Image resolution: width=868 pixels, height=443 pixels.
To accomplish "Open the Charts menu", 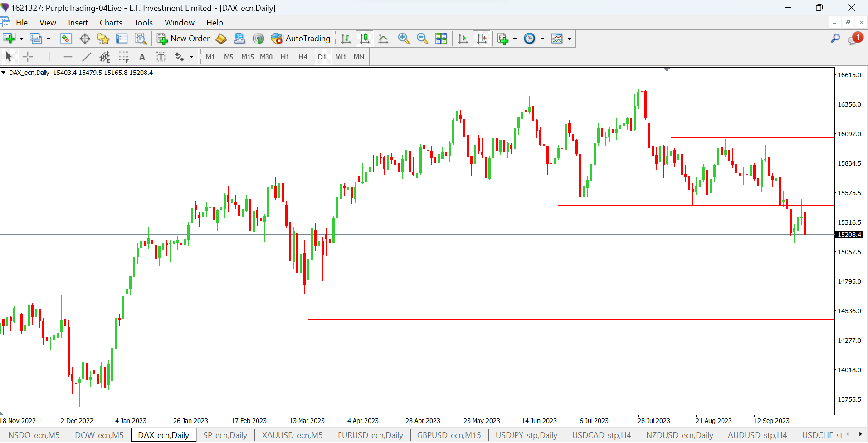I will pyautogui.click(x=111, y=23).
